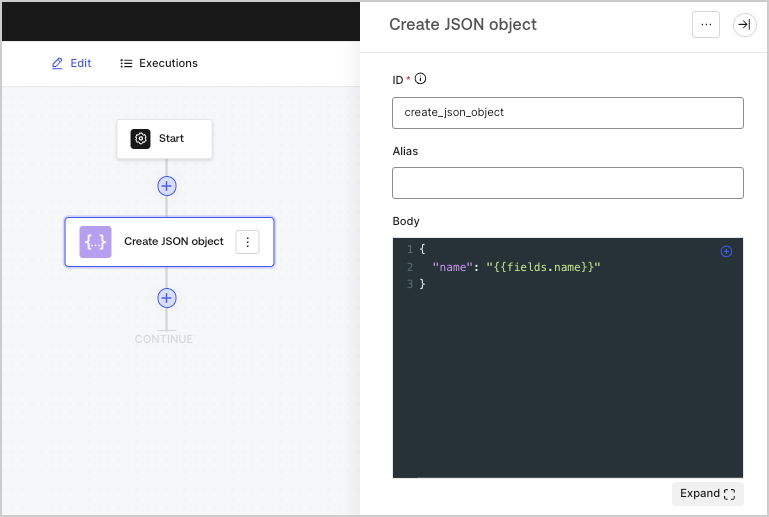Click the ID info tooltip icon
769x517 pixels.
420,78
